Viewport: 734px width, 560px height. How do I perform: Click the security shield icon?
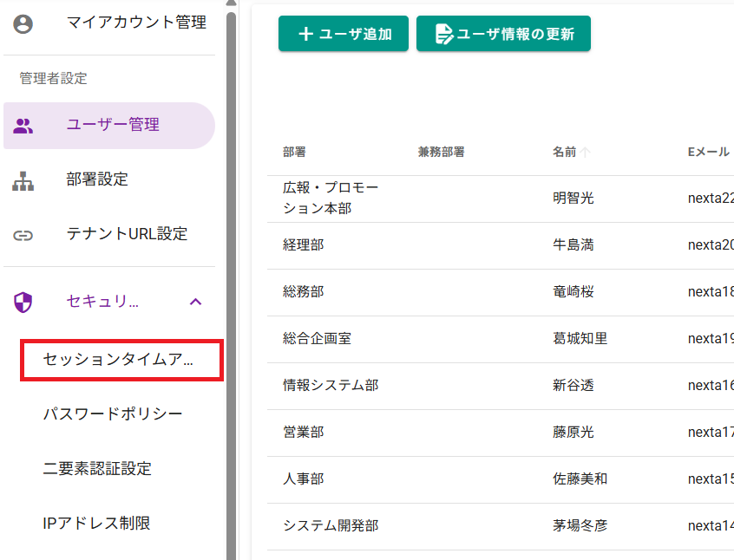tap(23, 302)
